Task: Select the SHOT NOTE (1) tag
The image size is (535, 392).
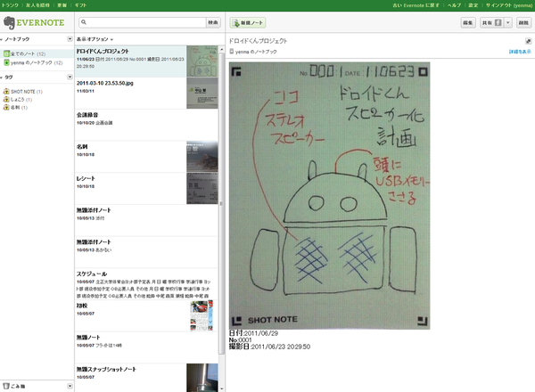Action: [x=27, y=92]
